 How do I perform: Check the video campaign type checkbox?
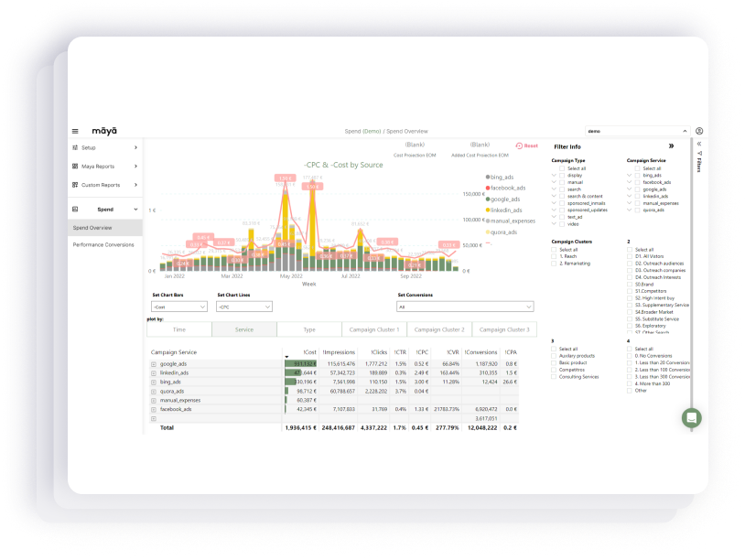(x=562, y=223)
